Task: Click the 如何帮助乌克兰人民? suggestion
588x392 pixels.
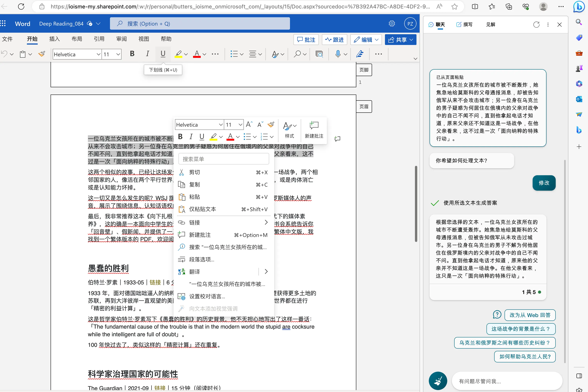Action: pos(525,356)
